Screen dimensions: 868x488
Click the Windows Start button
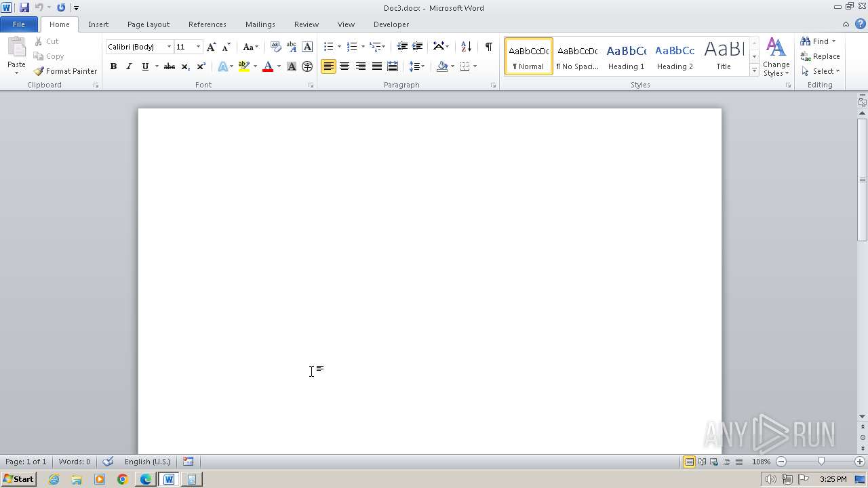point(18,479)
